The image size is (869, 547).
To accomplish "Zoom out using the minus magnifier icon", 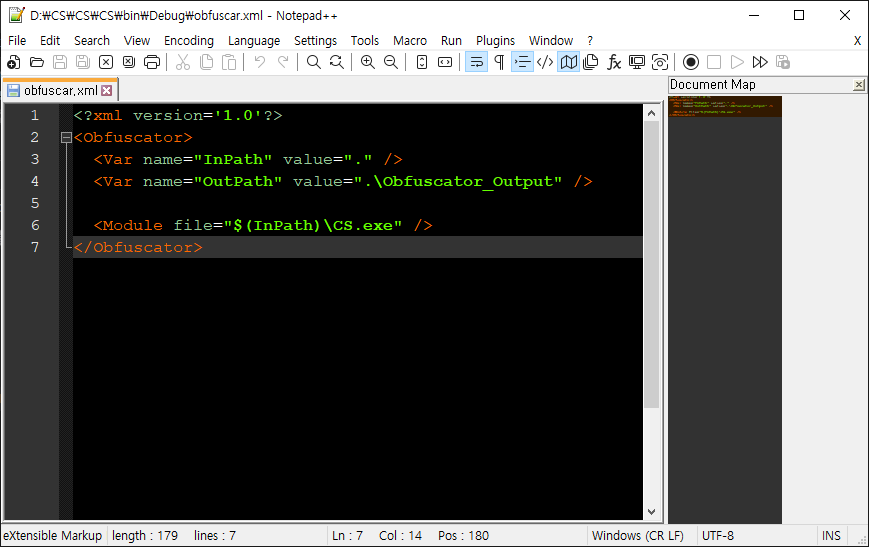I will (x=391, y=62).
